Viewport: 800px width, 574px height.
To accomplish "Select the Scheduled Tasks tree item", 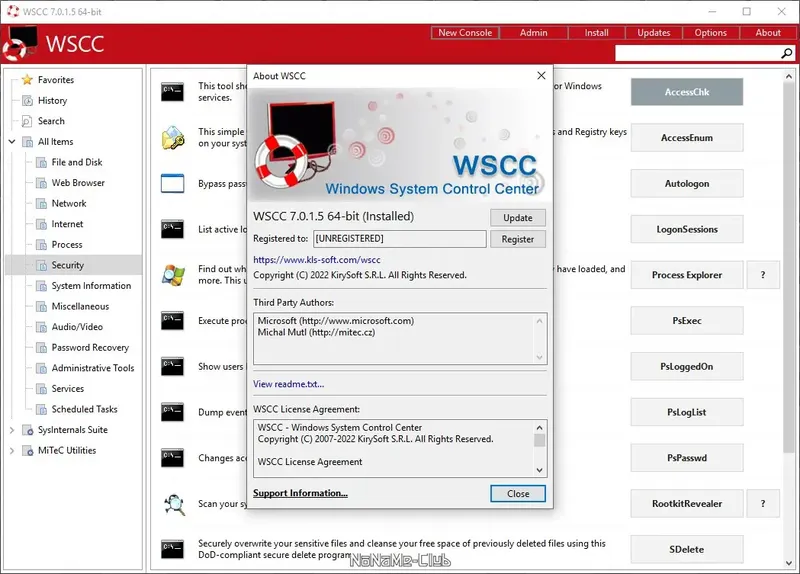I will 84,409.
